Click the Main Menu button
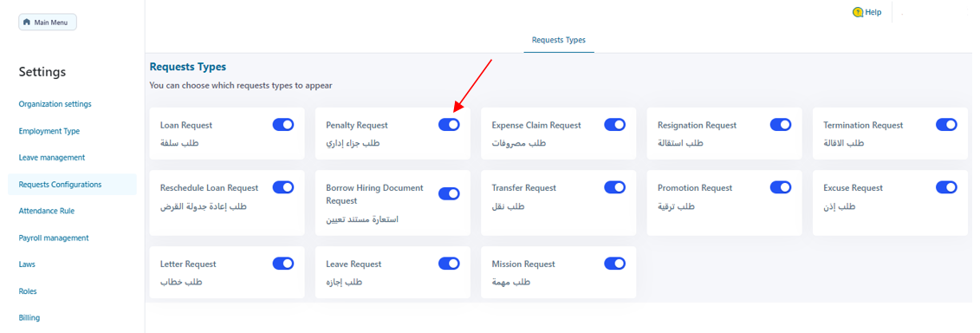 pos(48,22)
